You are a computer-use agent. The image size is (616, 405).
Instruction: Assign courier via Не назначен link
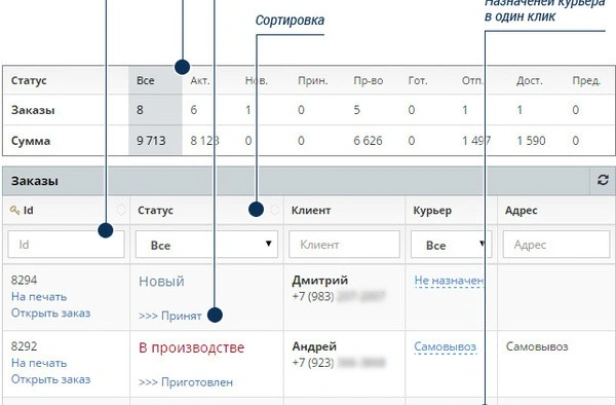(449, 283)
